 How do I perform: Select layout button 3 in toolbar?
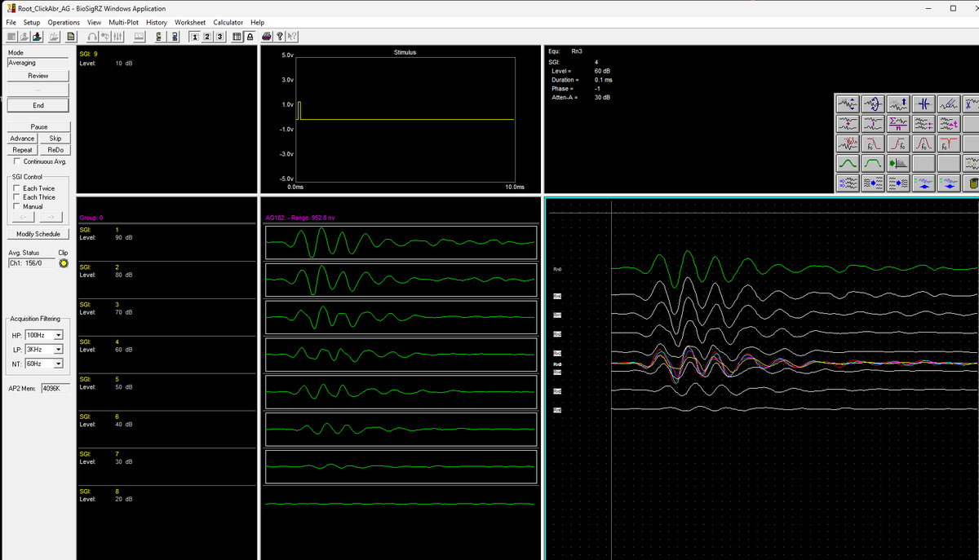click(219, 37)
